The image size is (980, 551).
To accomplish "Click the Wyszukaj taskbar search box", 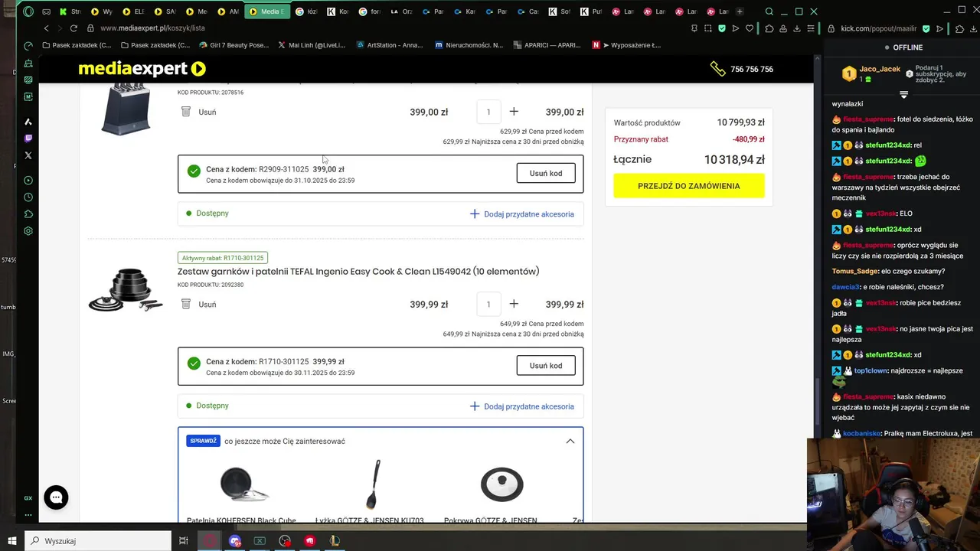I will [x=98, y=541].
